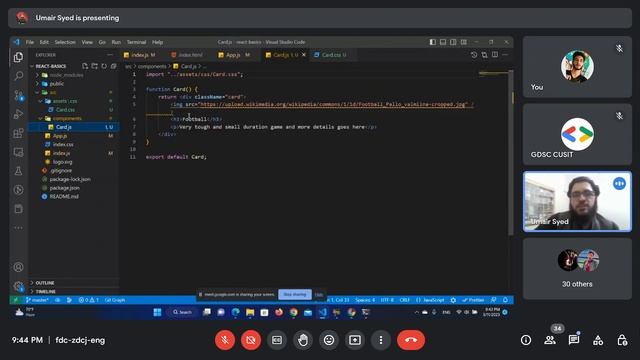Click the master branch in status bar
The image size is (640, 360).
pos(38,300)
